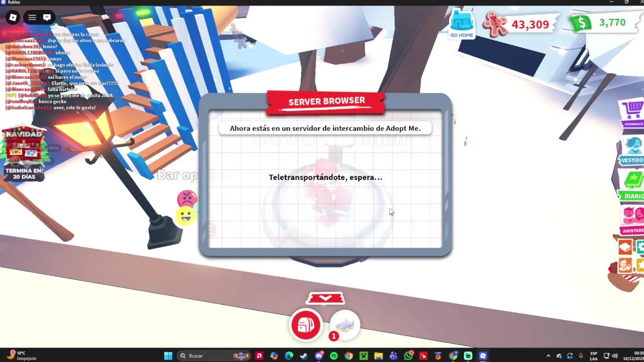Open File Explorer from the taskbar
The width and height of the screenshot is (644, 362).
(378, 356)
